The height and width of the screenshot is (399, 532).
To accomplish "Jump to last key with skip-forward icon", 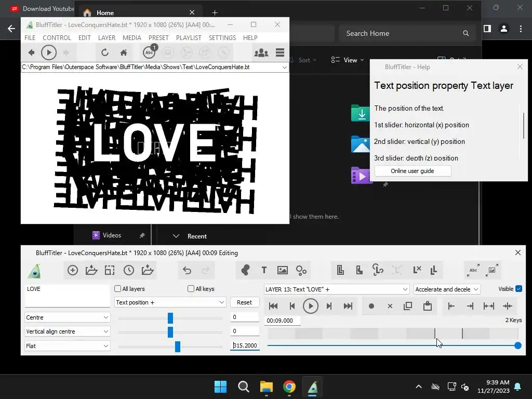I will 348,306.
